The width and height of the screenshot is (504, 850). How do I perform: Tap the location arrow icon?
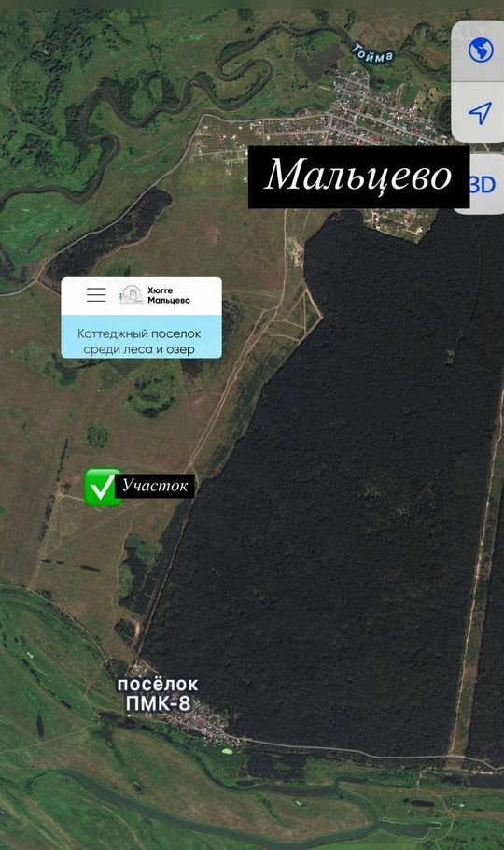pyautogui.click(x=480, y=113)
